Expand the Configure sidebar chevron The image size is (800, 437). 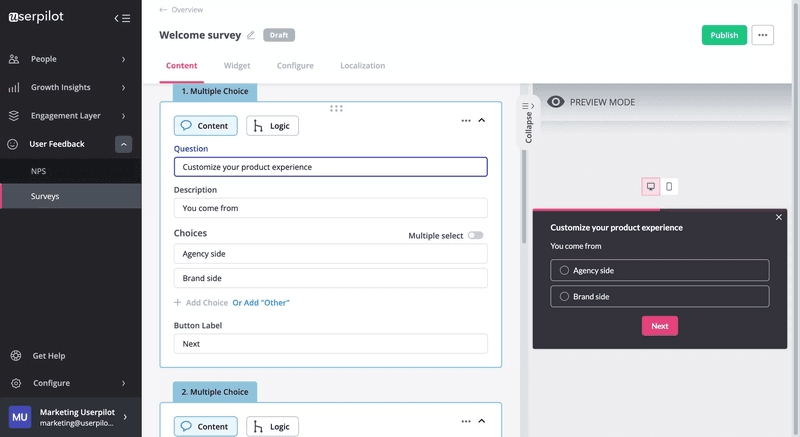tap(123, 383)
